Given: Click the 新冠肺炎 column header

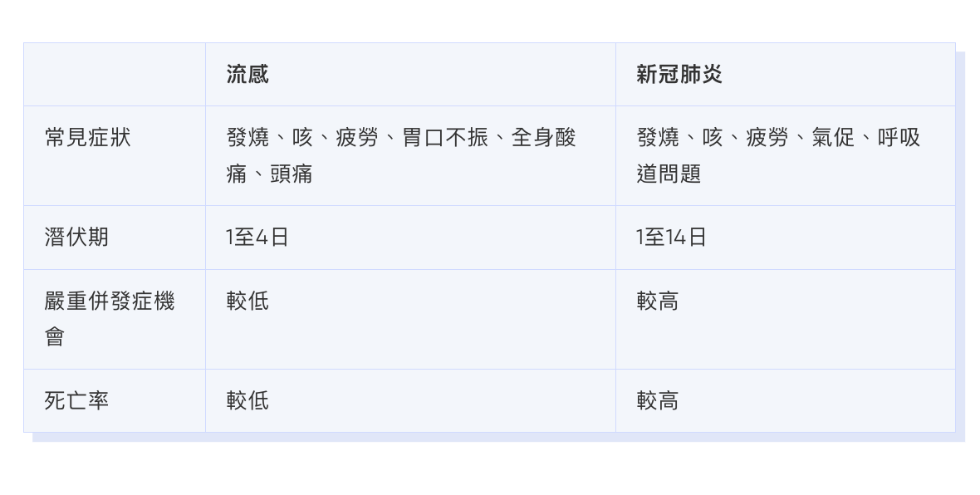Looking at the screenshot, I should click(x=679, y=75).
